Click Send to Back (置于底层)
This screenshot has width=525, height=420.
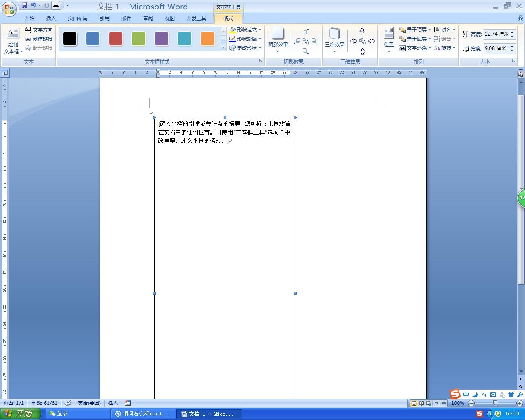pyautogui.click(x=413, y=39)
